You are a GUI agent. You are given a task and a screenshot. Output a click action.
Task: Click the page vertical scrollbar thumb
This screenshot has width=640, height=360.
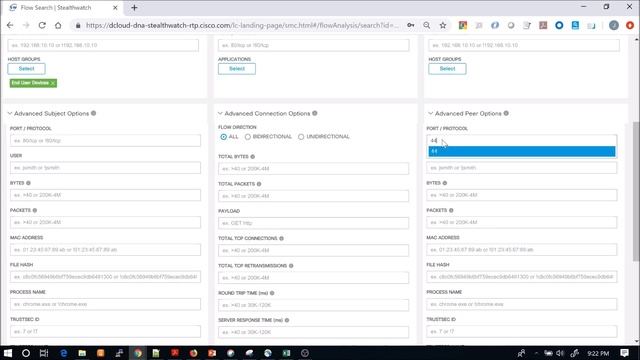click(x=636, y=191)
